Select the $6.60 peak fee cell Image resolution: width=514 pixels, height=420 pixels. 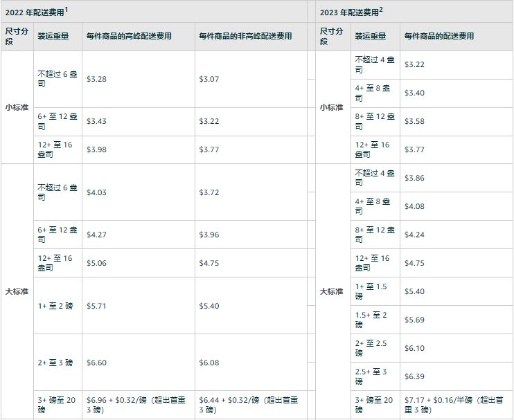tap(97, 363)
